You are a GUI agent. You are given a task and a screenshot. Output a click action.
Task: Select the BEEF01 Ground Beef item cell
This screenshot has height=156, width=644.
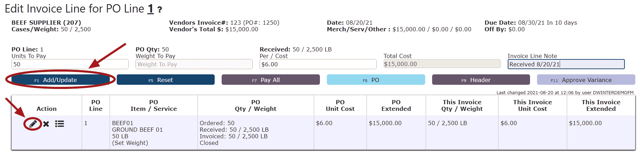coord(154,133)
